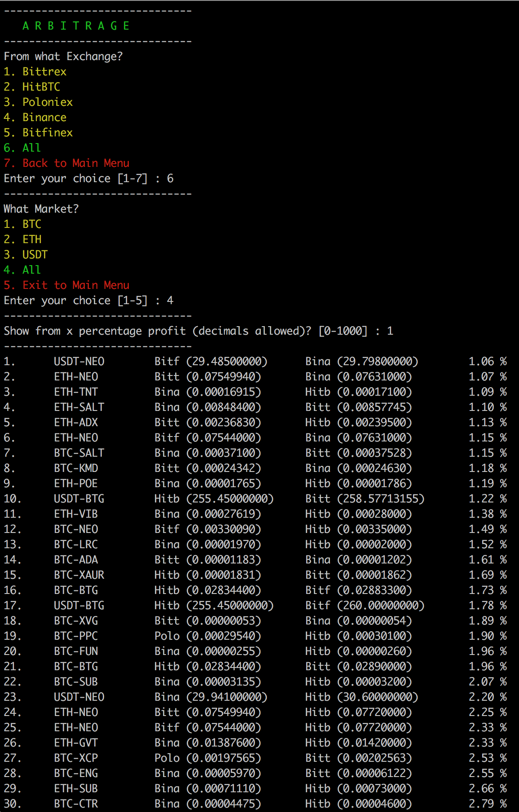Click Hitb (30.60000000) price in row 23
Image resolution: width=519 pixels, height=812 pixels.
click(362, 697)
